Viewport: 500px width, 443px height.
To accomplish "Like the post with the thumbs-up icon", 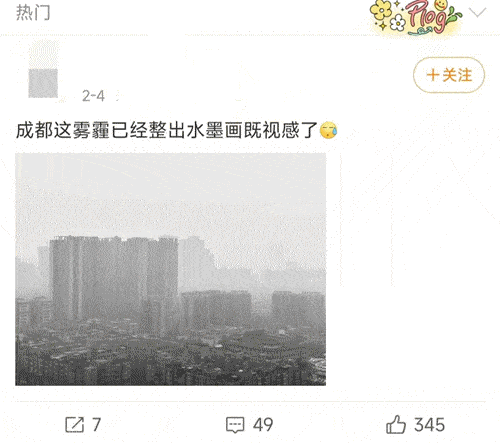I will tap(396, 424).
